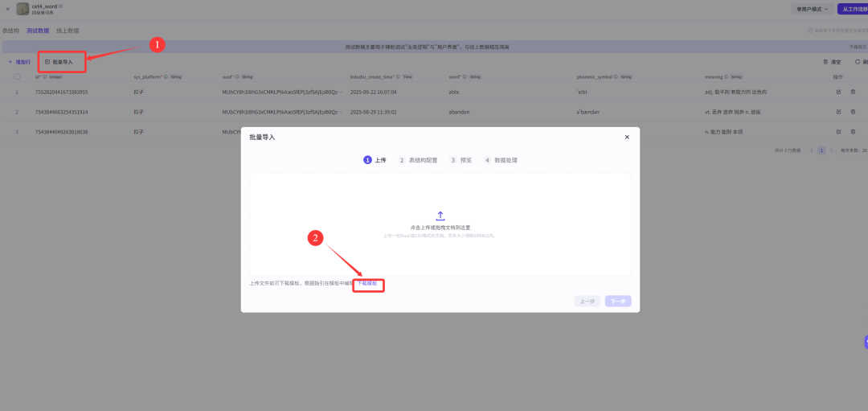Viewport: 868px width, 411px height.
Task: Click the 下一步 button
Action: pos(618,302)
